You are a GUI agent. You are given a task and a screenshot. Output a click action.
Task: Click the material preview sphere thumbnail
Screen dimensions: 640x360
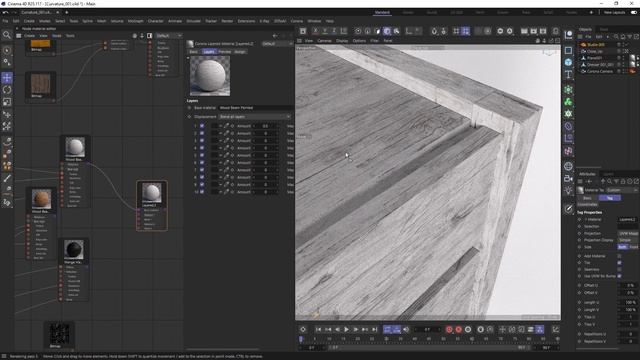pyautogui.click(x=210, y=76)
